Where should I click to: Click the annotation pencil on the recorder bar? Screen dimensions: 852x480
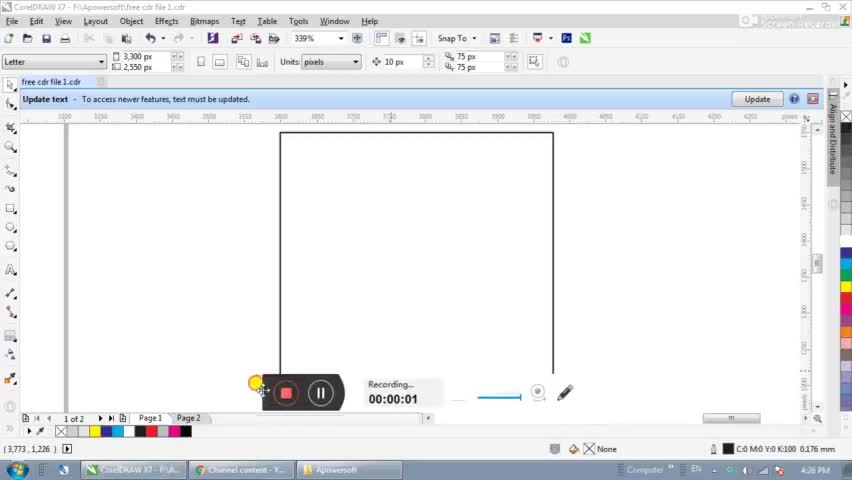coord(565,393)
